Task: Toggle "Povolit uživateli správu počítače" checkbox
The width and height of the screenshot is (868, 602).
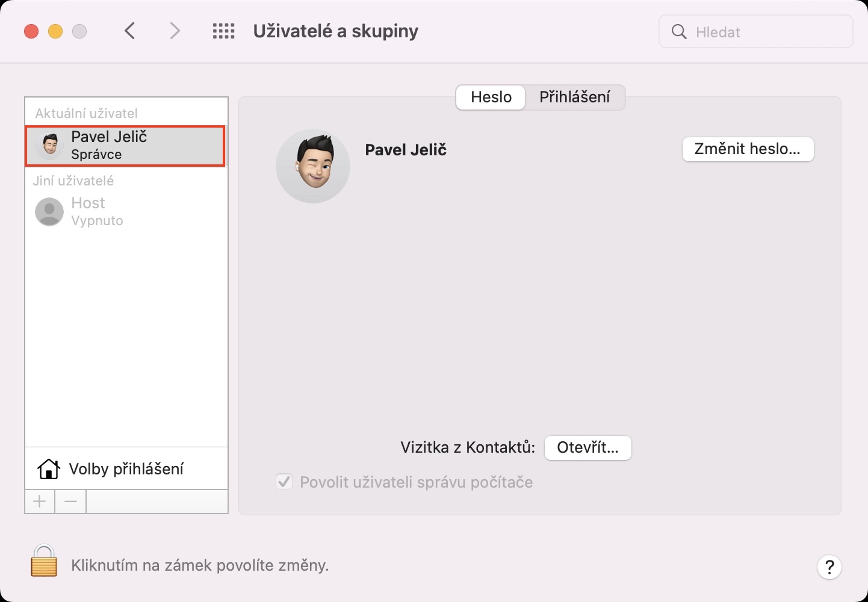Action: coord(284,482)
